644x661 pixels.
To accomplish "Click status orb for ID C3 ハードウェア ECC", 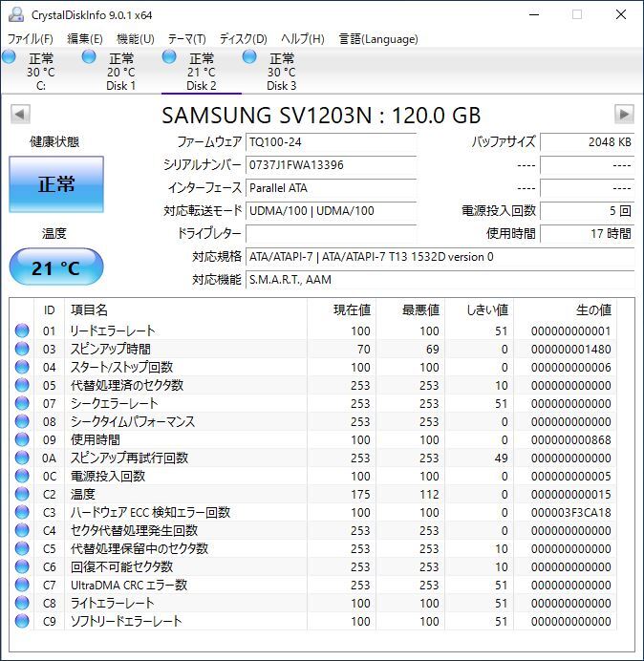I will 22,512.
